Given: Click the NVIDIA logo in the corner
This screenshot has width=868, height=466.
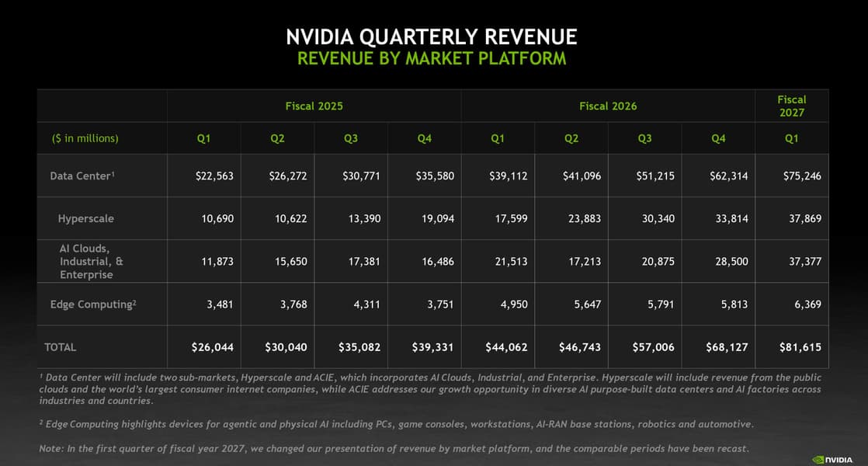Looking at the screenshot, I should pyautogui.click(x=832, y=459).
